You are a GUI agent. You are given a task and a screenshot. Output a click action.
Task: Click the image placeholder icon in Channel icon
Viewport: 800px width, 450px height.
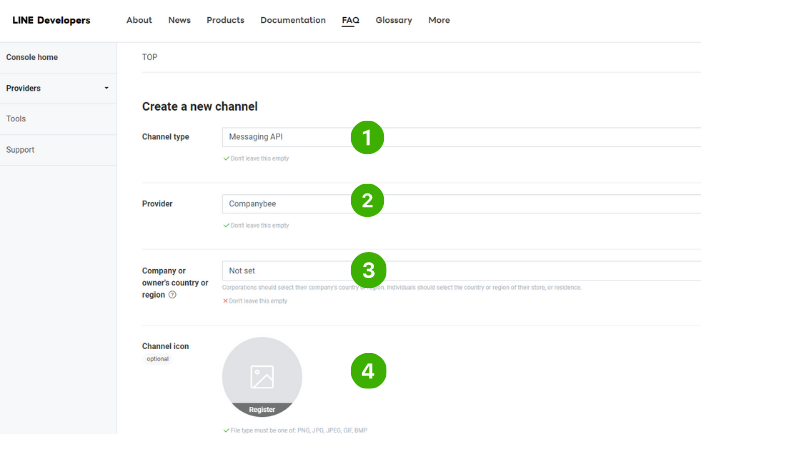(262, 376)
